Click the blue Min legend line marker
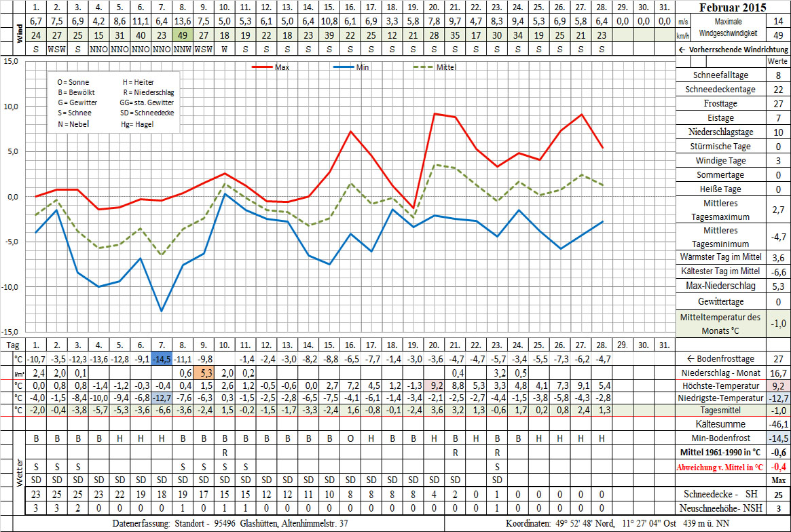791x532 pixels. click(x=344, y=67)
